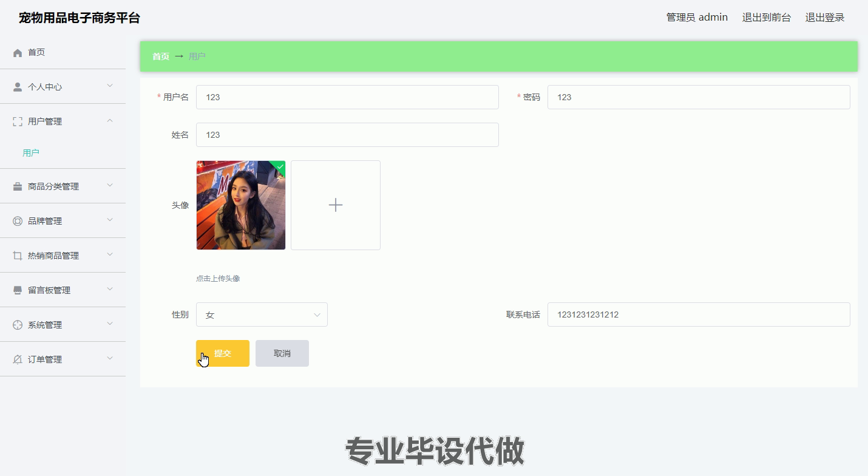Viewport: 868px width, 476px height.
Task: Click 退出登录 in the header
Action: (825, 18)
